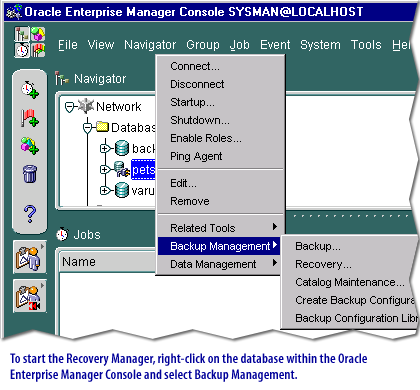Click the Navigator pane icon in top-left toolbar
Screen dimensions: 420x390
22,34
